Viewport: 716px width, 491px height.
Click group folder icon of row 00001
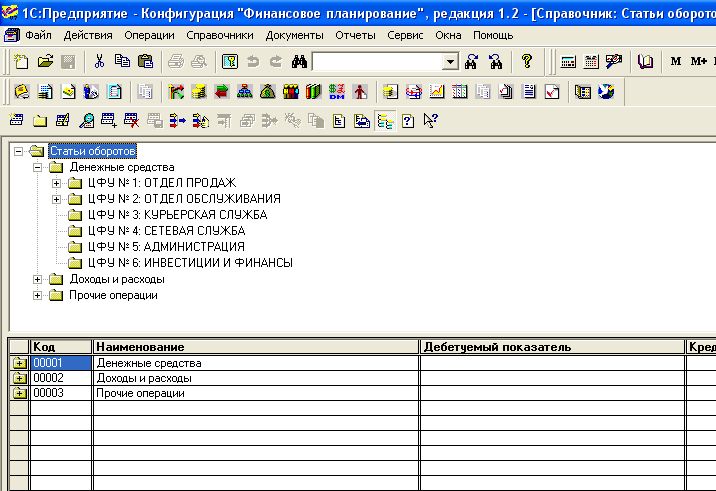click(x=19, y=363)
